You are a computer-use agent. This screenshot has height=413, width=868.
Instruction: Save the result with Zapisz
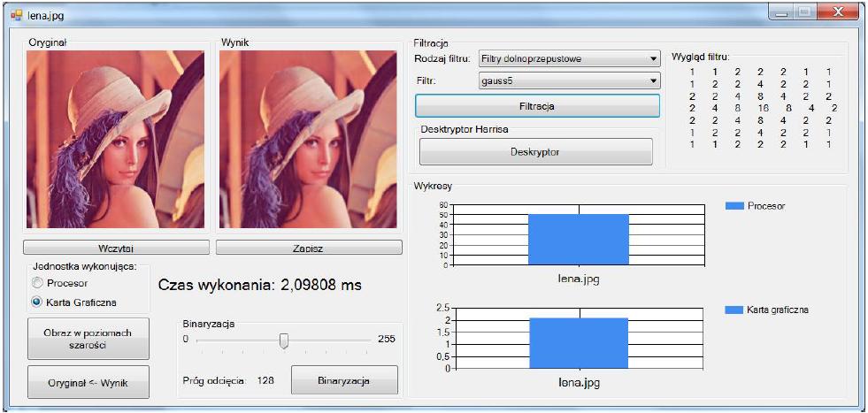(309, 248)
